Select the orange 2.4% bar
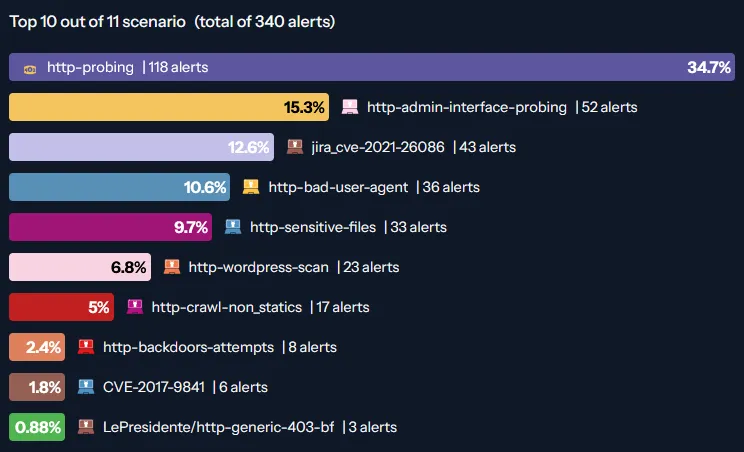Viewport: 744px width, 452px height. (x=37, y=347)
